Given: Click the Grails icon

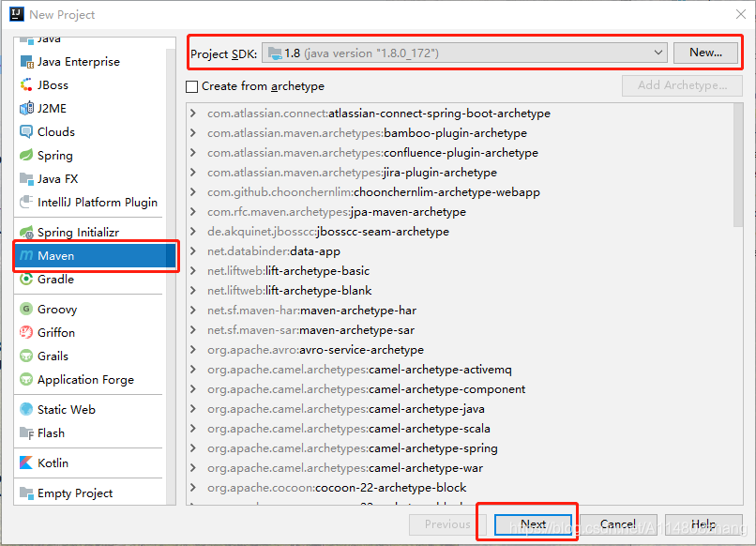Looking at the screenshot, I should 26,356.
